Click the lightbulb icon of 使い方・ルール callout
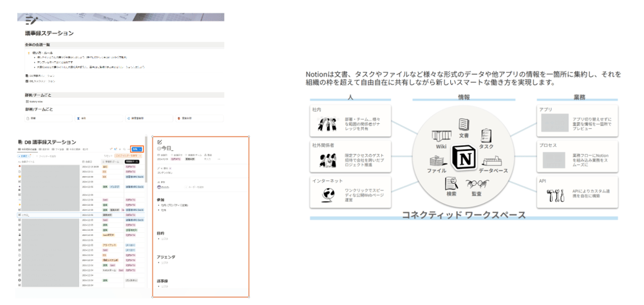 click(x=28, y=53)
